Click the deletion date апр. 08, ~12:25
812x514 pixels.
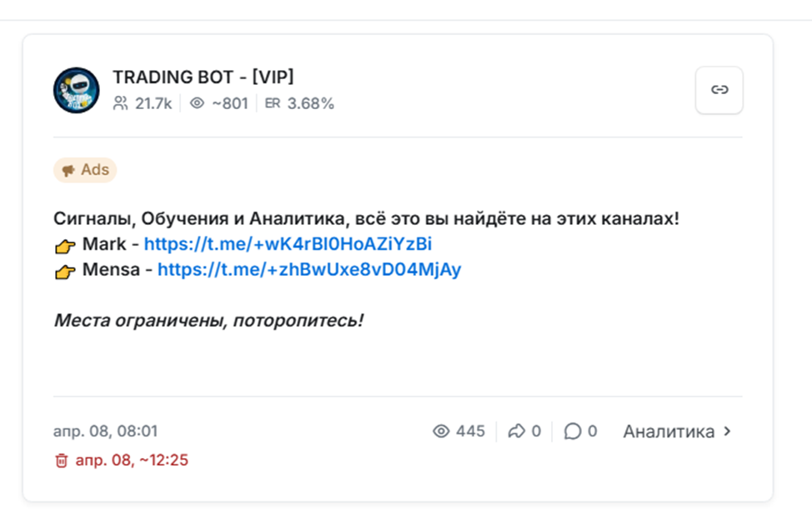pyautogui.click(x=132, y=460)
